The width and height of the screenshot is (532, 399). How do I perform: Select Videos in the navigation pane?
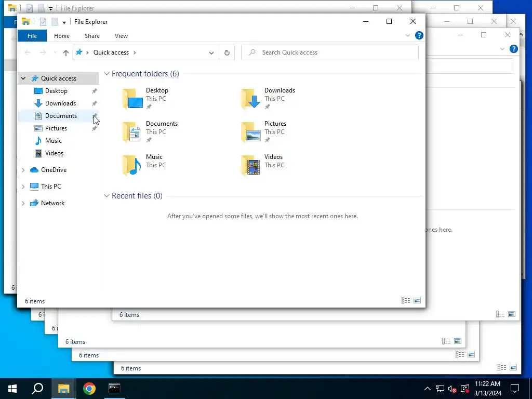[54, 153]
